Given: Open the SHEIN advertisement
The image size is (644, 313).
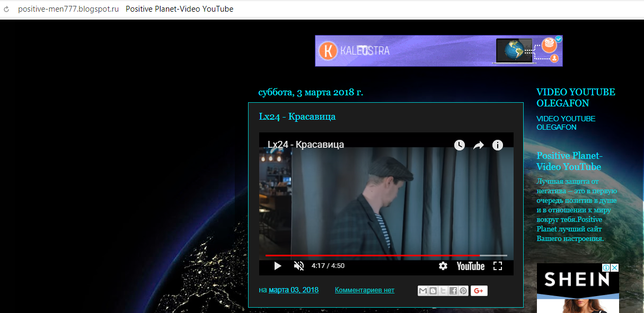Looking at the screenshot, I should (578, 288).
